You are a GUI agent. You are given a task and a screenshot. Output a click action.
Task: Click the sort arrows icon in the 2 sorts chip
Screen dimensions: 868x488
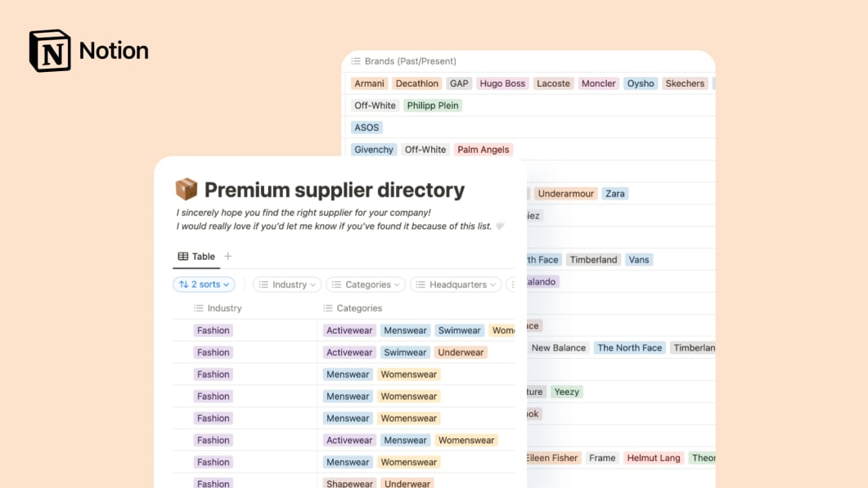[185, 284]
